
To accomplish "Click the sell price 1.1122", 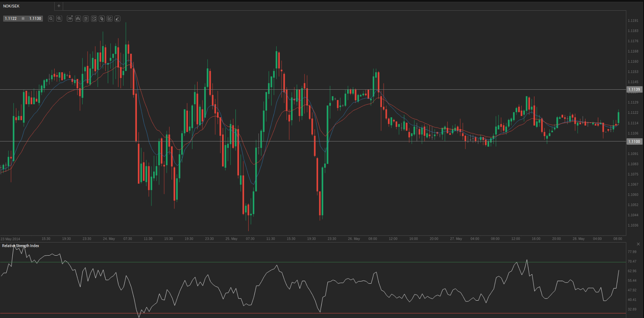I will [11, 18].
